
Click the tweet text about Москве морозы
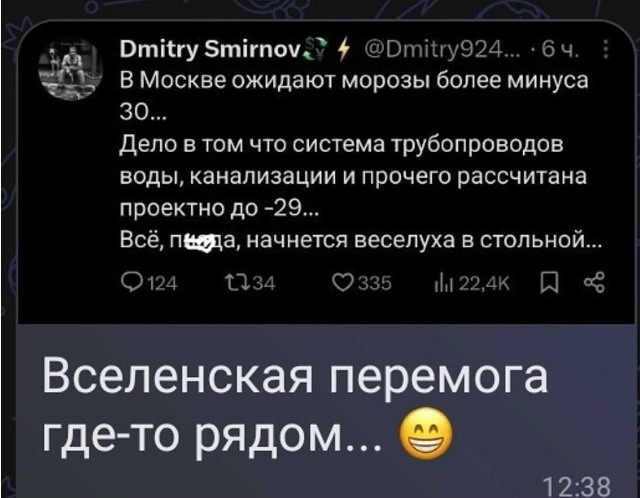tap(360, 161)
